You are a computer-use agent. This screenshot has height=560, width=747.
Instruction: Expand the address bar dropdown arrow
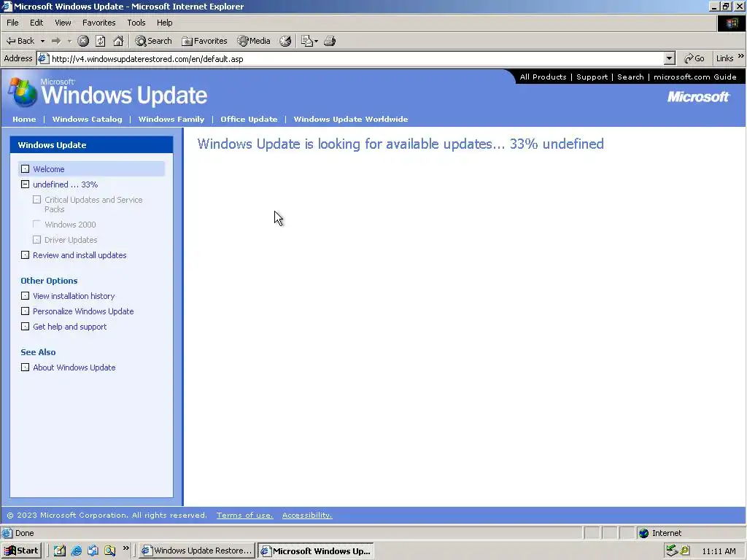point(670,58)
